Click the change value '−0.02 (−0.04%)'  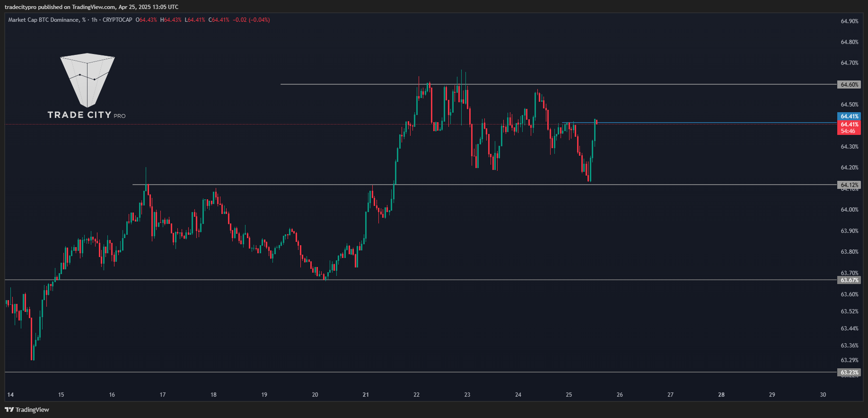pyautogui.click(x=251, y=20)
